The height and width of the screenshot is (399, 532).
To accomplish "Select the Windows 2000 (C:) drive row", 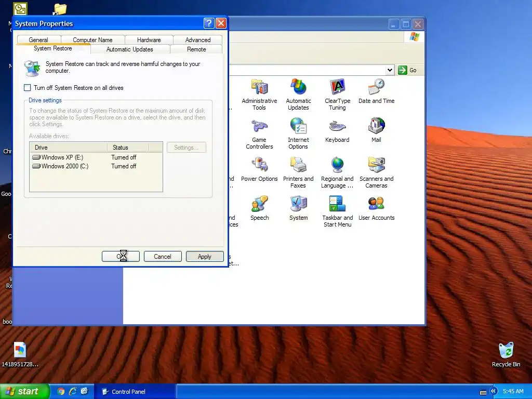I will (x=96, y=166).
